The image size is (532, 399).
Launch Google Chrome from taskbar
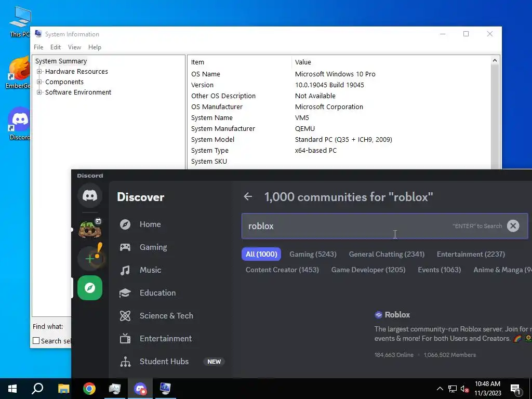89,389
